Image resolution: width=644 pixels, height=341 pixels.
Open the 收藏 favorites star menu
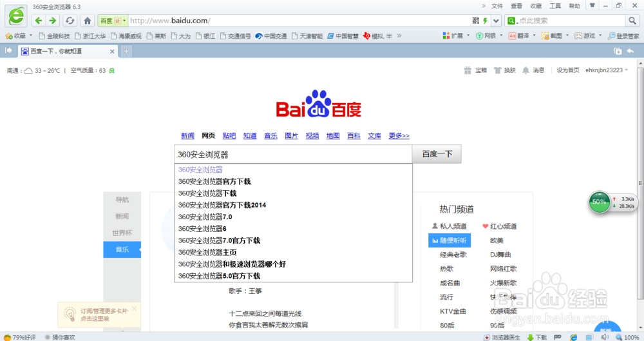pos(19,36)
